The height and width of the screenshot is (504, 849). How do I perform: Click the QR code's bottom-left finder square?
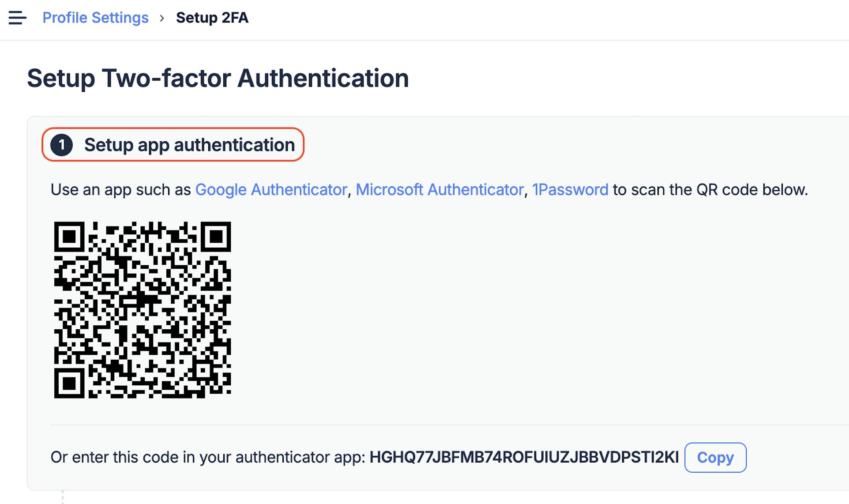[69, 383]
